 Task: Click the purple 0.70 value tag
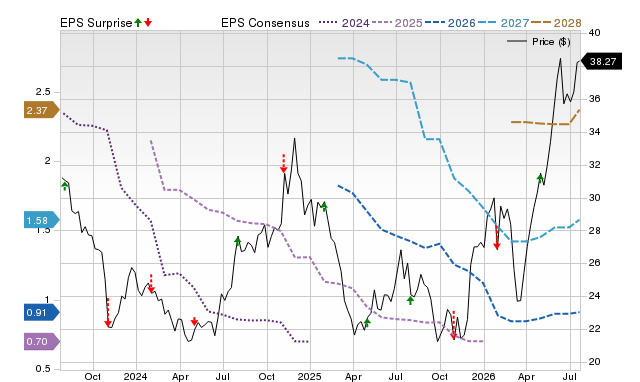coord(42,341)
